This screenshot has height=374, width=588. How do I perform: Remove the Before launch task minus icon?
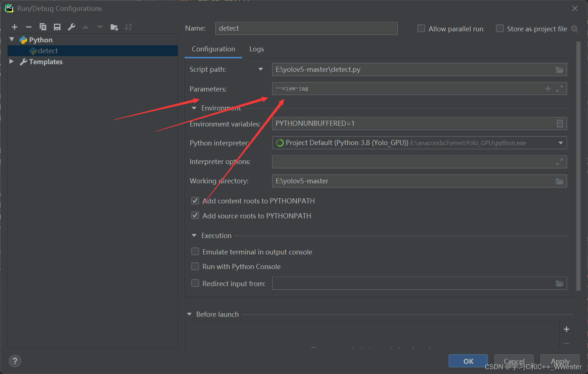click(567, 343)
